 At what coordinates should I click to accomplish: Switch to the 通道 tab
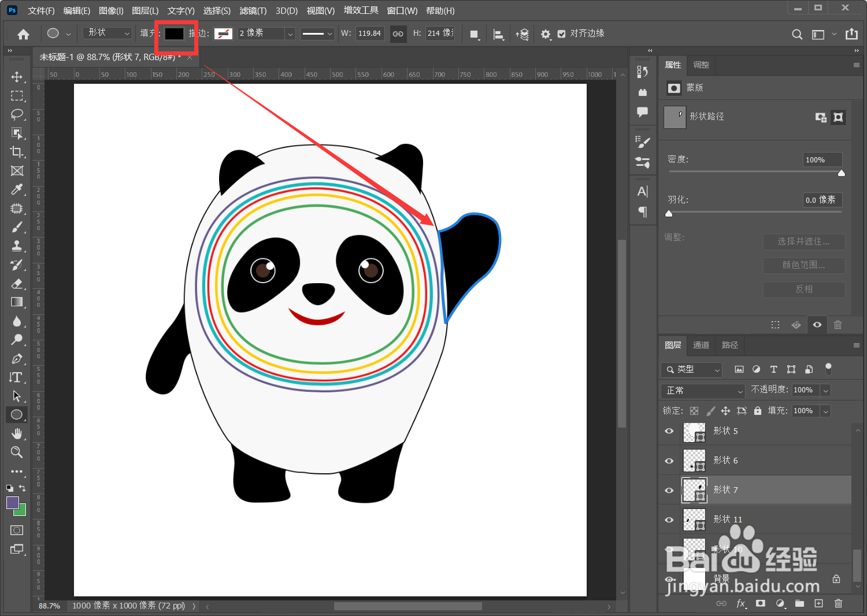[x=701, y=345]
